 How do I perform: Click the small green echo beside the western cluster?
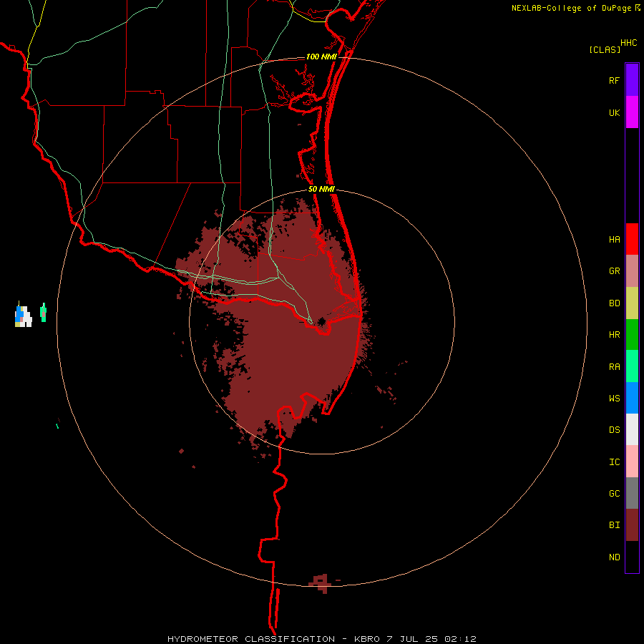(43, 313)
